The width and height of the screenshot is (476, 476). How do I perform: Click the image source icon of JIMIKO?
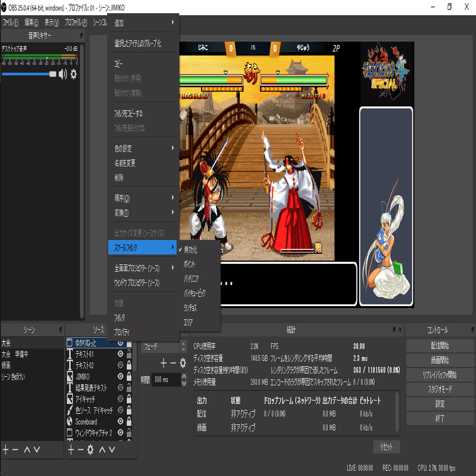coord(69,376)
